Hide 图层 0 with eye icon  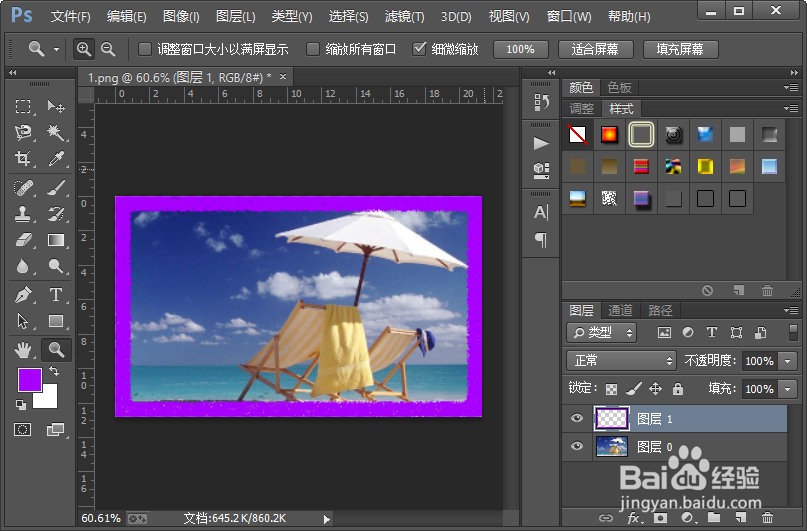(577, 446)
